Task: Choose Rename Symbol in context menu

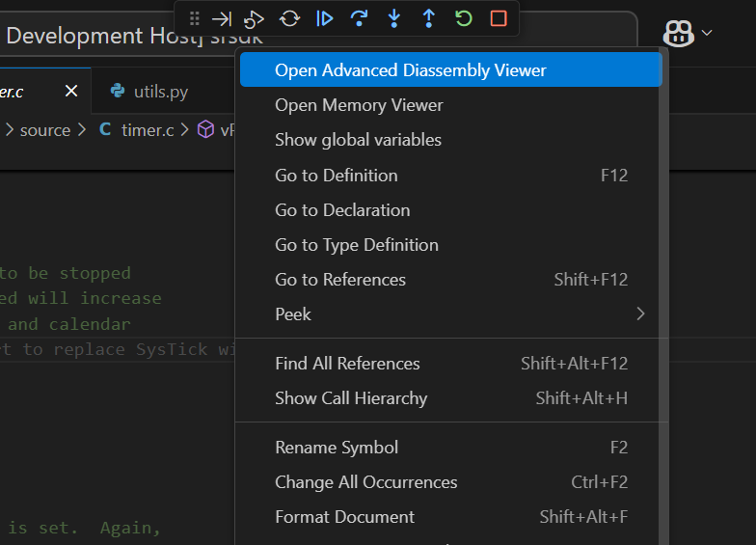Action: (x=336, y=447)
